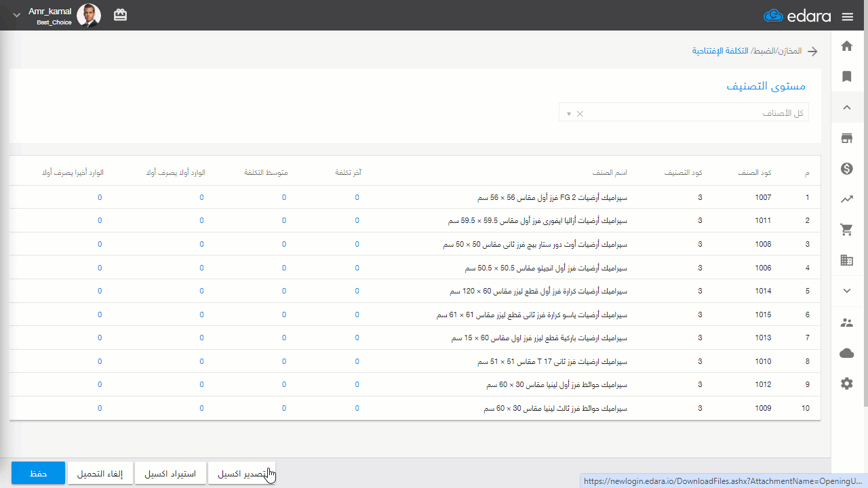Edit last cost value for item 1014
Viewport: 868px width, 488px height.
pyautogui.click(x=357, y=291)
